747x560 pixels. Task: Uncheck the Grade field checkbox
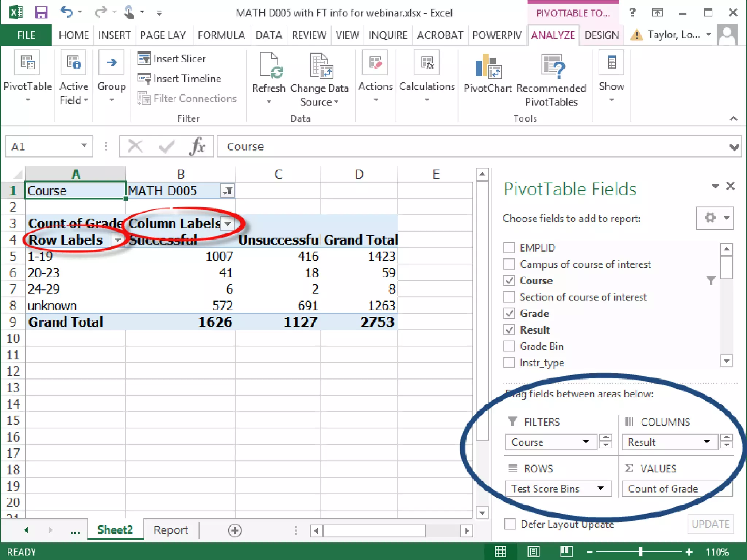[x=509, y=314]
